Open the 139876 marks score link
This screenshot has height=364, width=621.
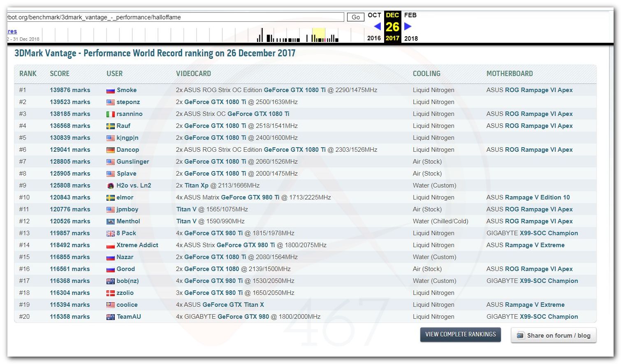(x=70, y=90)
